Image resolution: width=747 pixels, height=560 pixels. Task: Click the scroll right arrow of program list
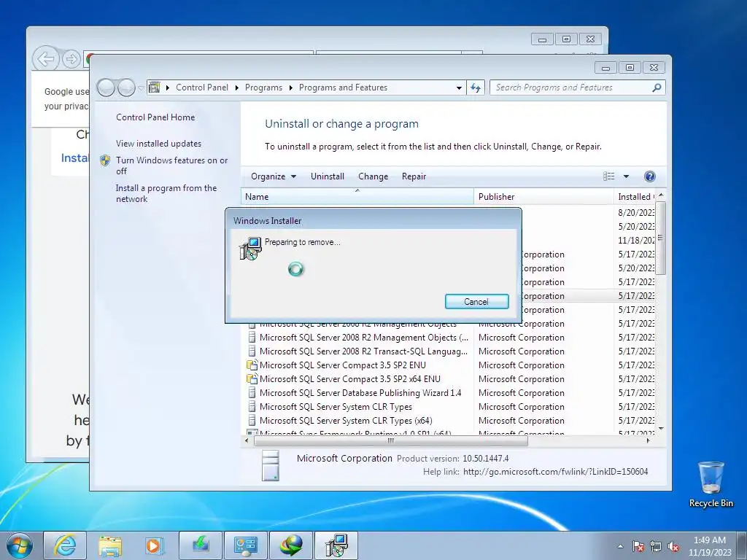(648, 441)
